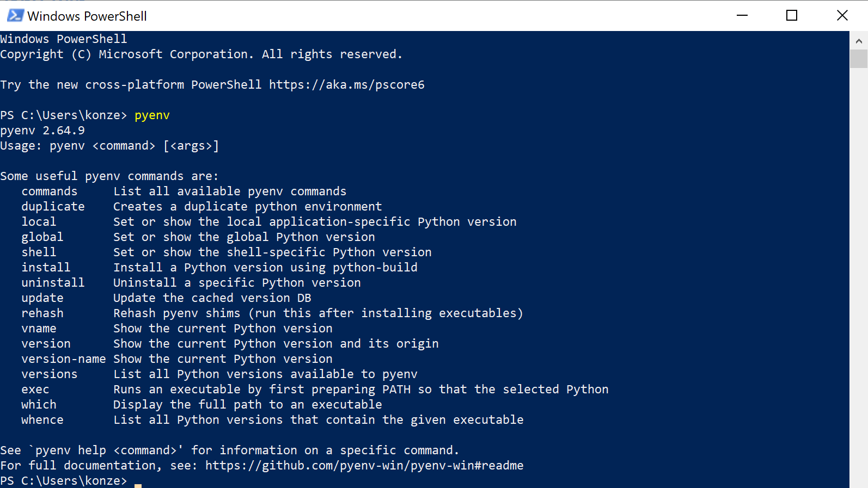Select the uninstall command entry
Image resolution: width=868 pixels, height=488 pixels.
[53, 282]
